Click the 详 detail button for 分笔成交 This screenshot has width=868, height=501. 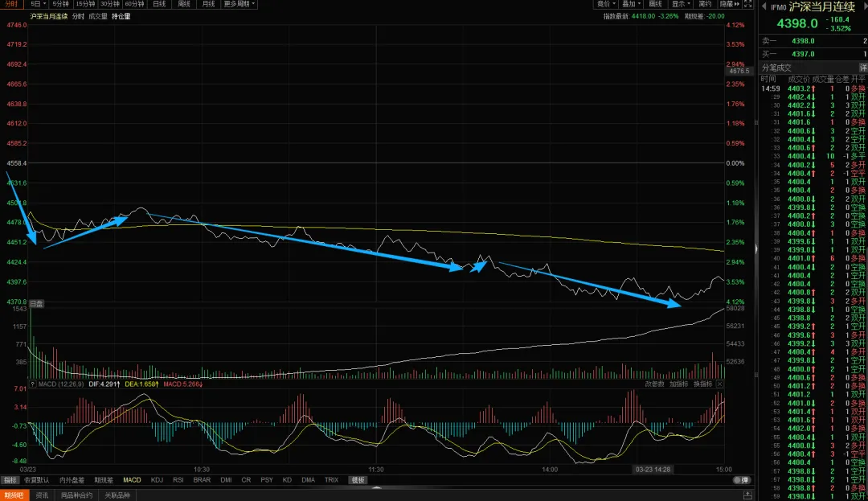[863, 68]
